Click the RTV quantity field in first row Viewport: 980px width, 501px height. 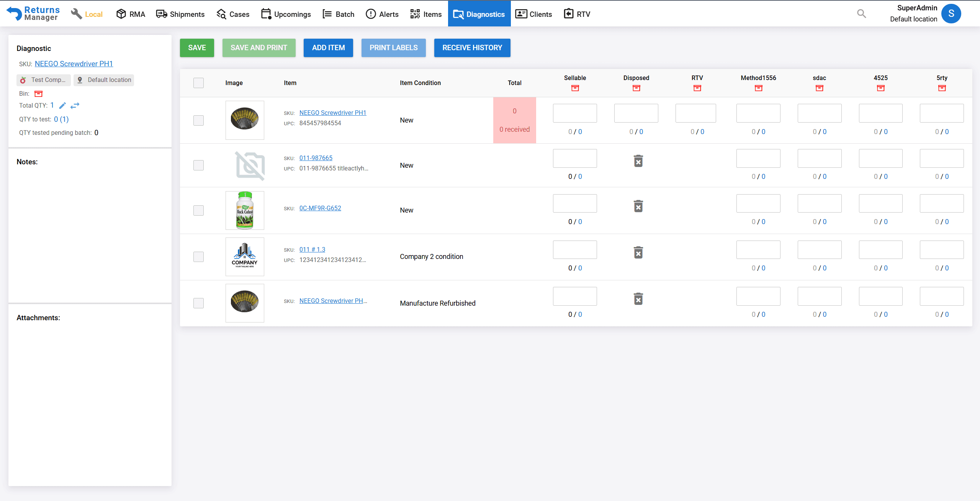pos(695,113)
